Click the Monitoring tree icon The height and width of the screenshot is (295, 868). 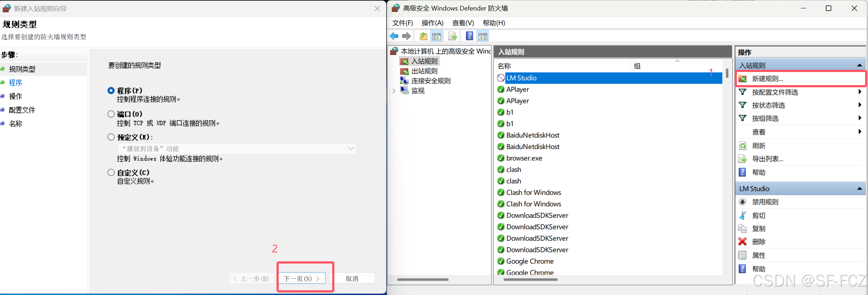(x=404, y=90)
